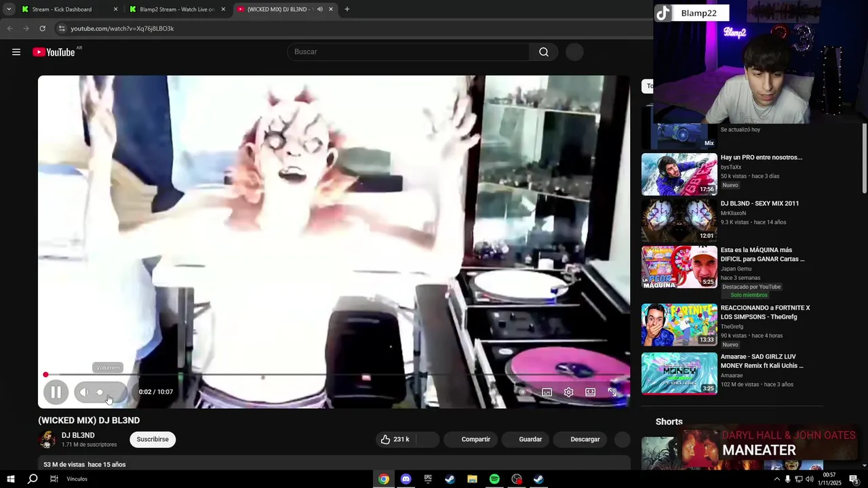
Task: Open the Mix playlist thumbnail
Action: [679, 127]
